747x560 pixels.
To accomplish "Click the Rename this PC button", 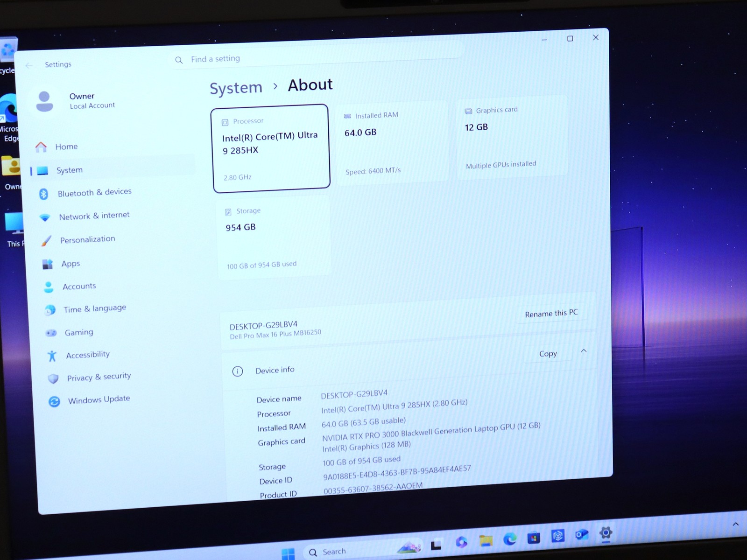I will 551,313.
